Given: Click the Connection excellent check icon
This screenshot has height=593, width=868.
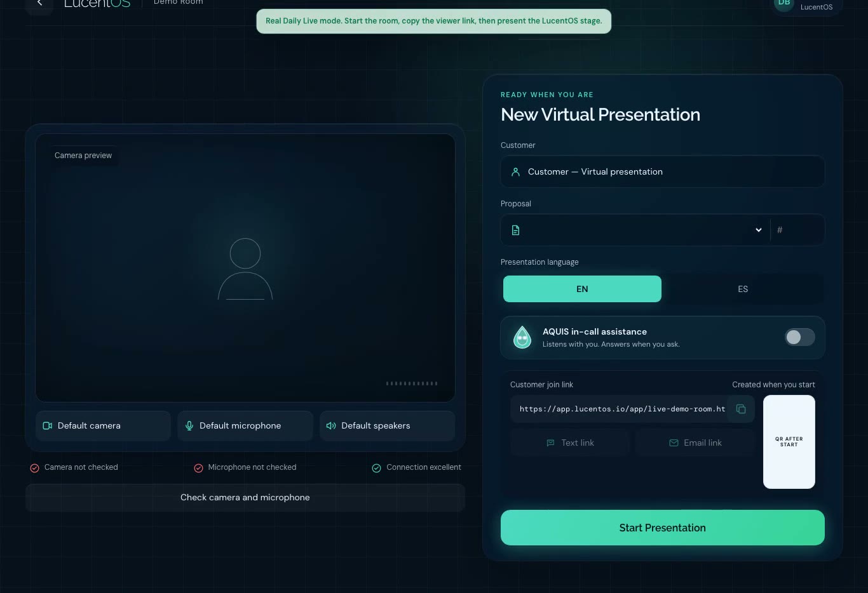Looking at the screenshot, I should (x=376, y=468).
